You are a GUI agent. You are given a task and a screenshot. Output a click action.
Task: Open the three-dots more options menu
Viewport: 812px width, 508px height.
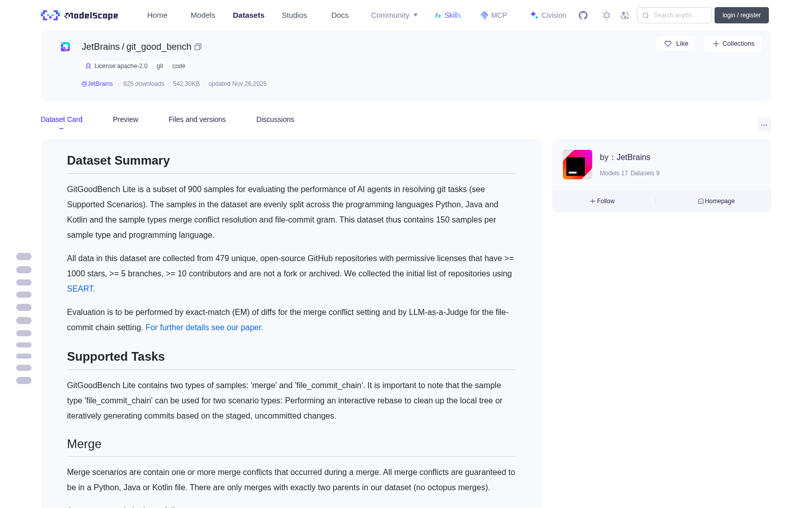point(764,124)
